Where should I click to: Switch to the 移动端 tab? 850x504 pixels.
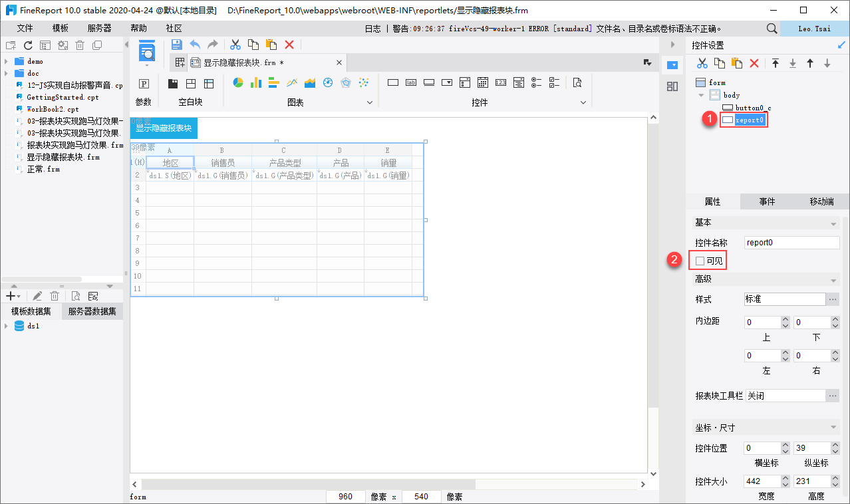click(x=821, y=201)
